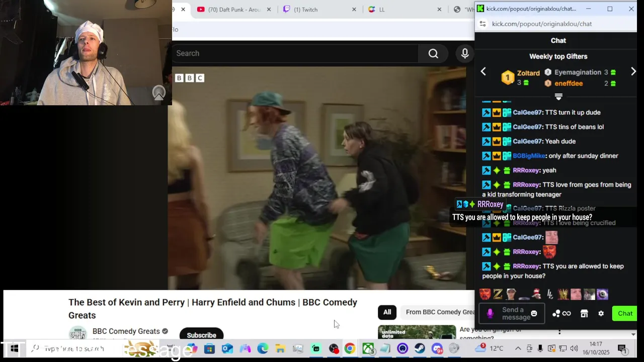Open the Kick shop storefront icon
Image resolution: width=644 pixels, height=362 pixels.
(x=584, y=313)
